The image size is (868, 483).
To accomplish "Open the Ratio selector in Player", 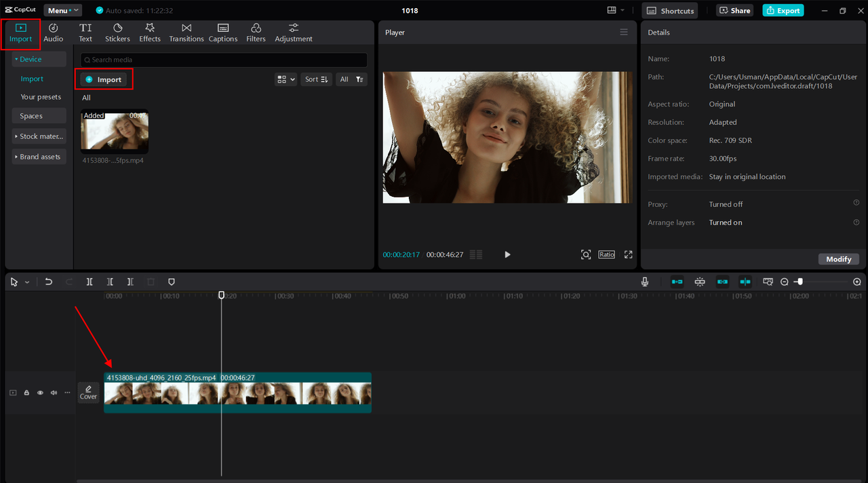I will pos(606,254).
